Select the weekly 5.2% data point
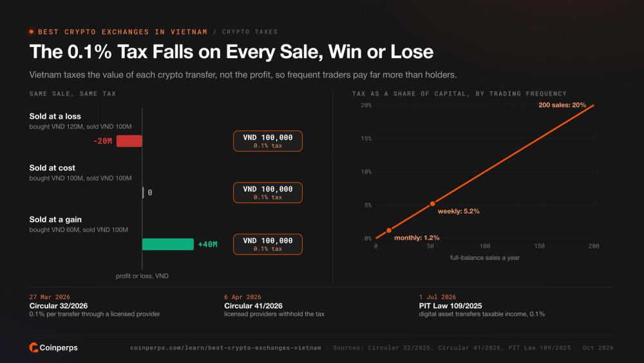Image resolution: width=644 pixels, height=363 pixels. tap(433, 204)
